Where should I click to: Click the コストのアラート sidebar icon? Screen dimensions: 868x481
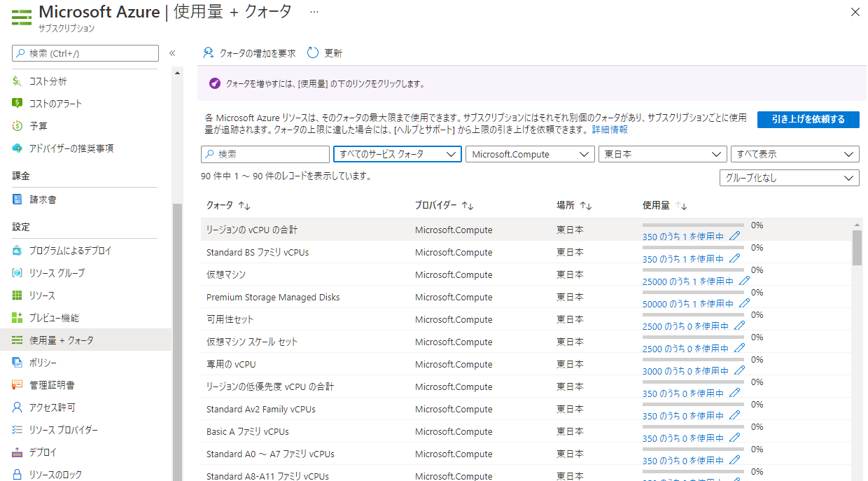pos(17,104)
